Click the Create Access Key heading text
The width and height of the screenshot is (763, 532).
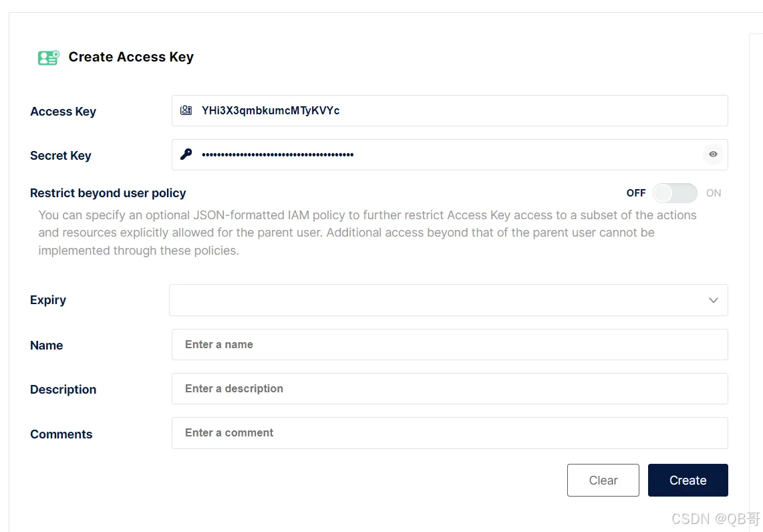[131, 57]
